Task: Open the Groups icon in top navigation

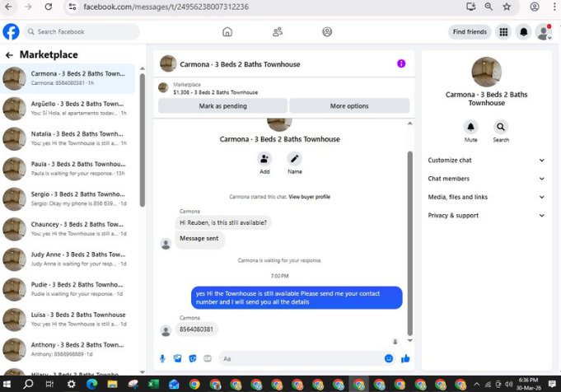Action: 327,32
